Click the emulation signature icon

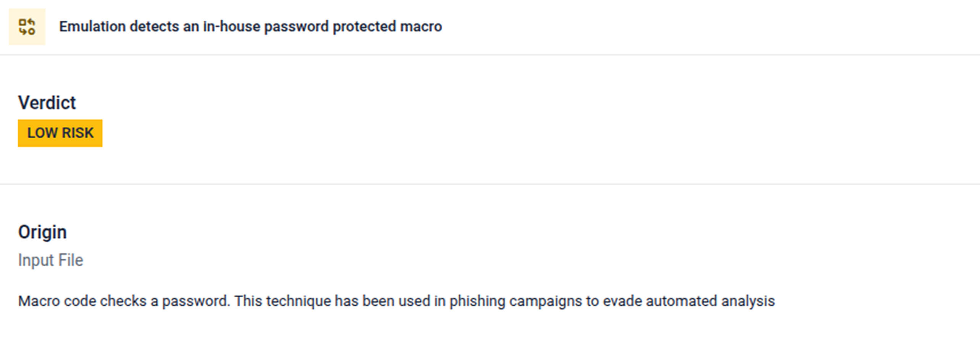pos(27,27)
